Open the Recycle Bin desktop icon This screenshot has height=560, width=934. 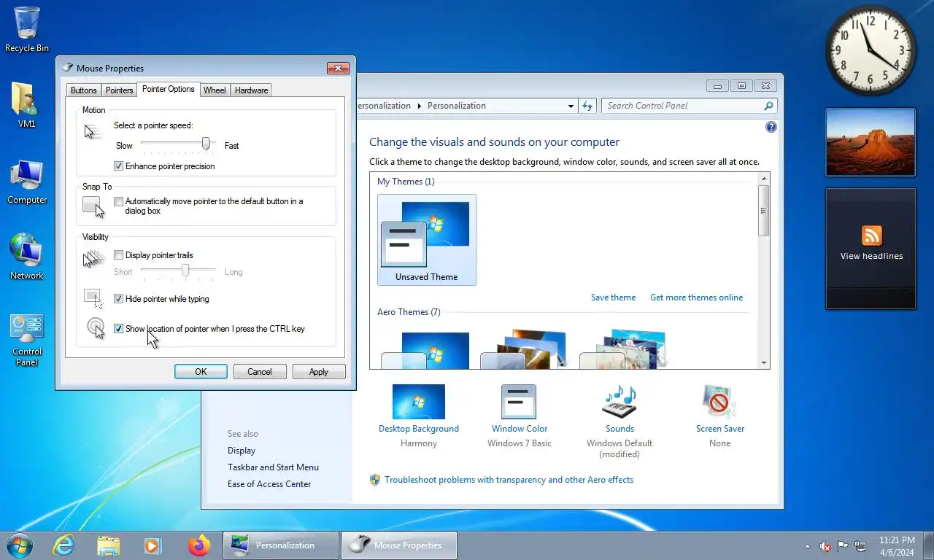click(27, 29)
